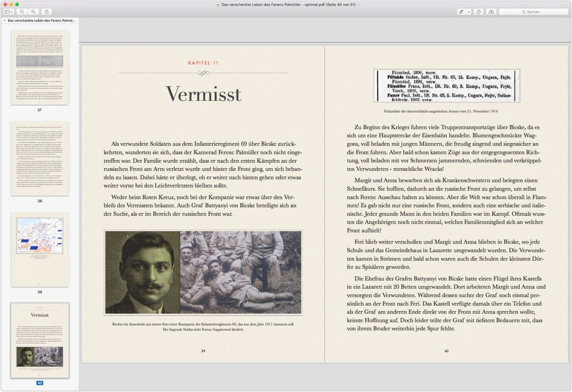Click the caption starting 'Rechts ein Ausschnitt'

coord(203,326)
